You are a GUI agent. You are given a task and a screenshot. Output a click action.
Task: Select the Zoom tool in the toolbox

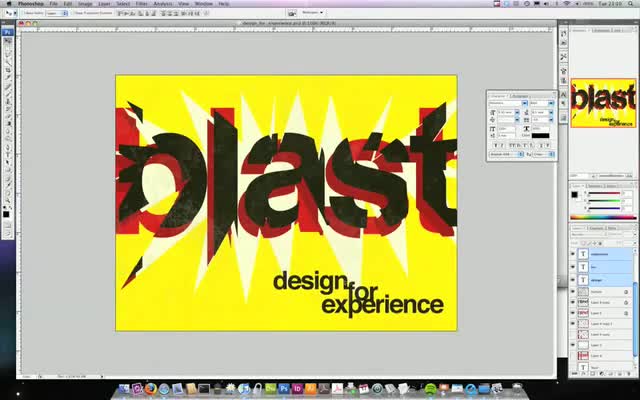(x=8, y=200)
